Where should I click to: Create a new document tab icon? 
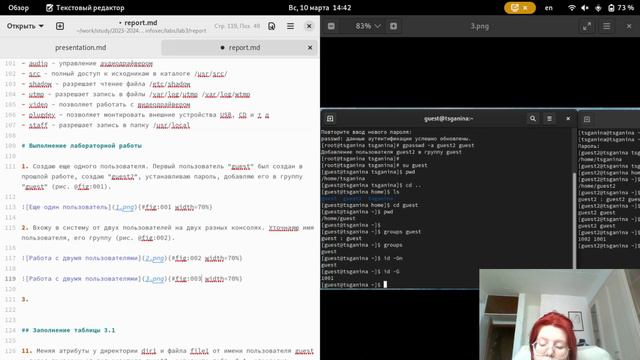[60, 26]
